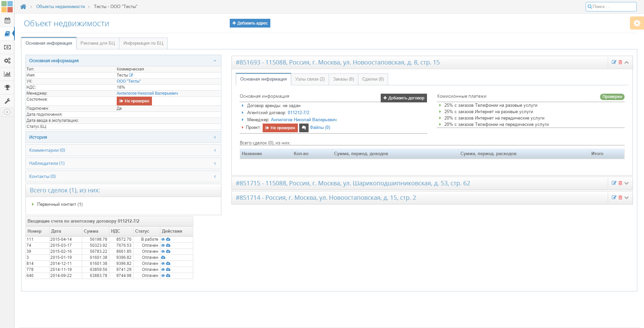Open the bar chart reports icon

(7, 74)
